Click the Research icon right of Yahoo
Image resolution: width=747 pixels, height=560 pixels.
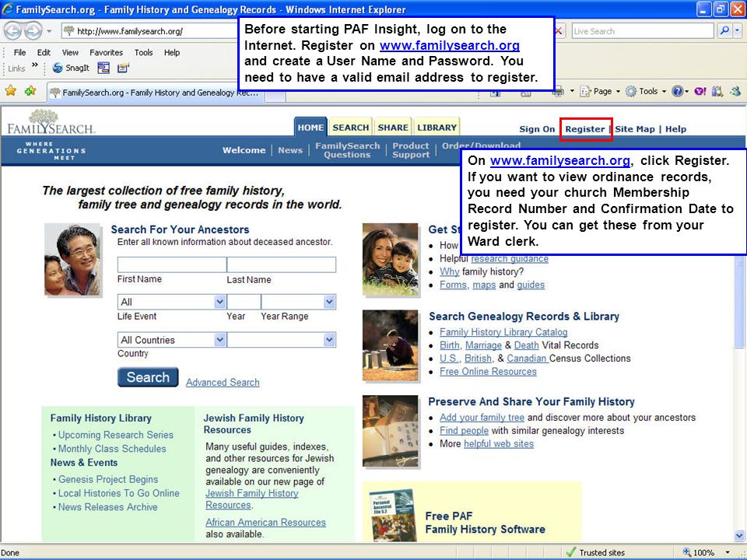tap(717, 91)
